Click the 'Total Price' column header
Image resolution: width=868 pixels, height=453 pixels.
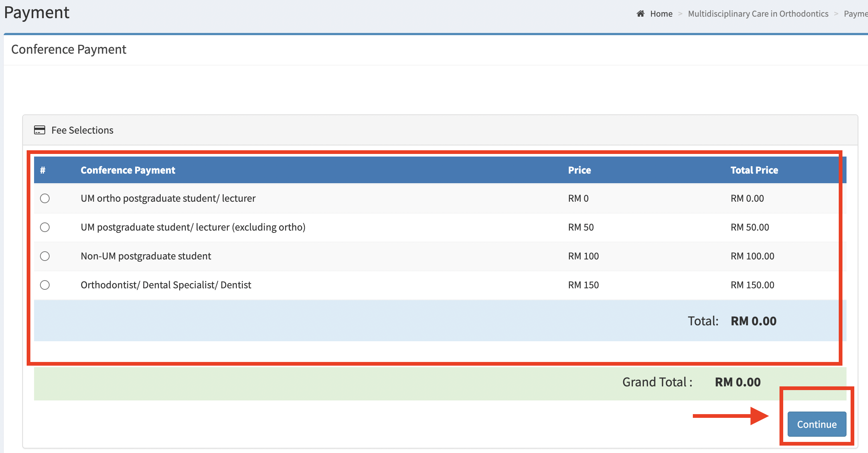[x=754, y=170]
